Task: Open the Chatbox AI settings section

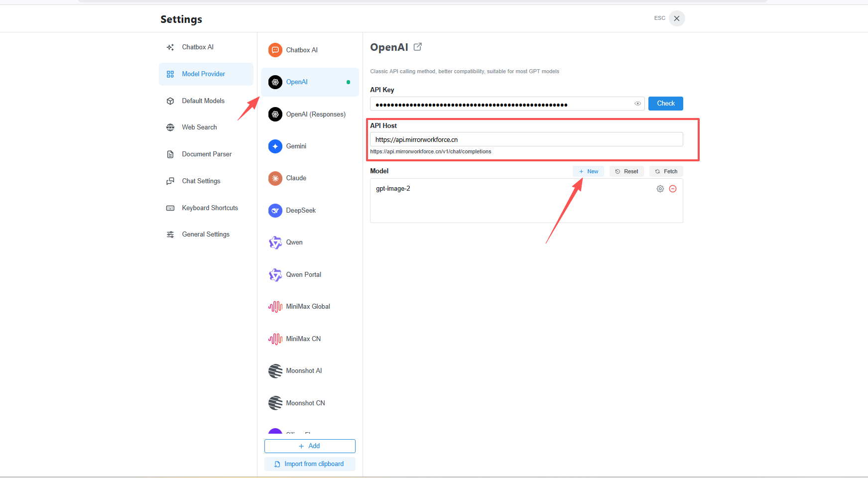Action: tap(206, 47)
